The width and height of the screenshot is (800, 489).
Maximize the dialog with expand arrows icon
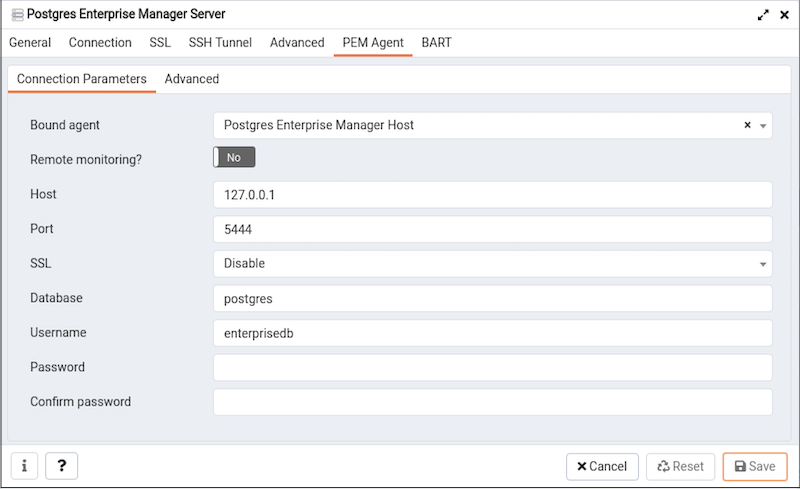763,15
